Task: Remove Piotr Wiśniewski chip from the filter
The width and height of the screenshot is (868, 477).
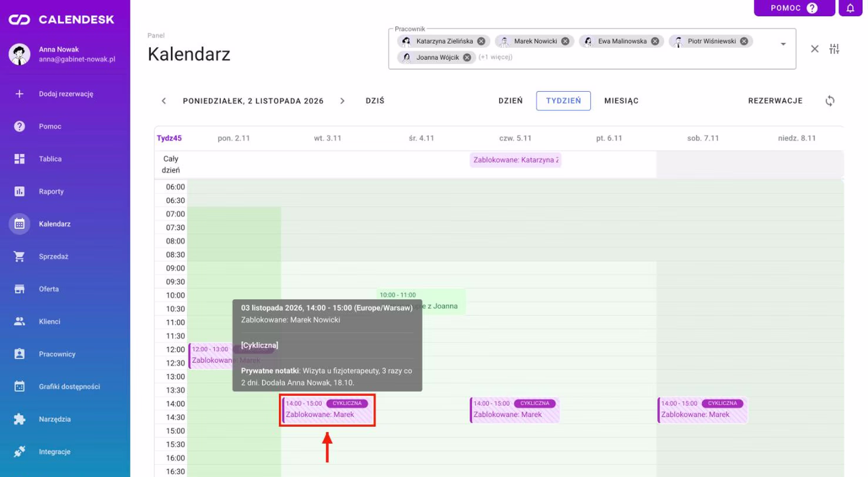Action: (743, 41)
